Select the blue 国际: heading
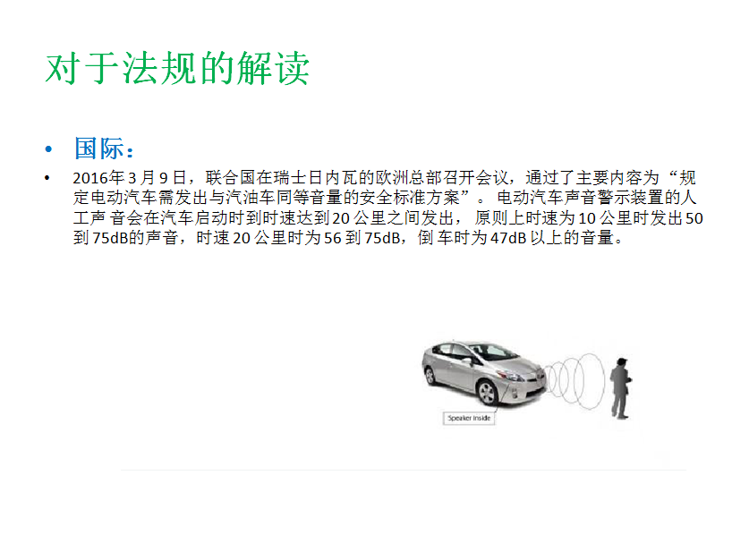The width and height of the screenshot is (749, 560). pyautogui.click(x=104, y=148)
